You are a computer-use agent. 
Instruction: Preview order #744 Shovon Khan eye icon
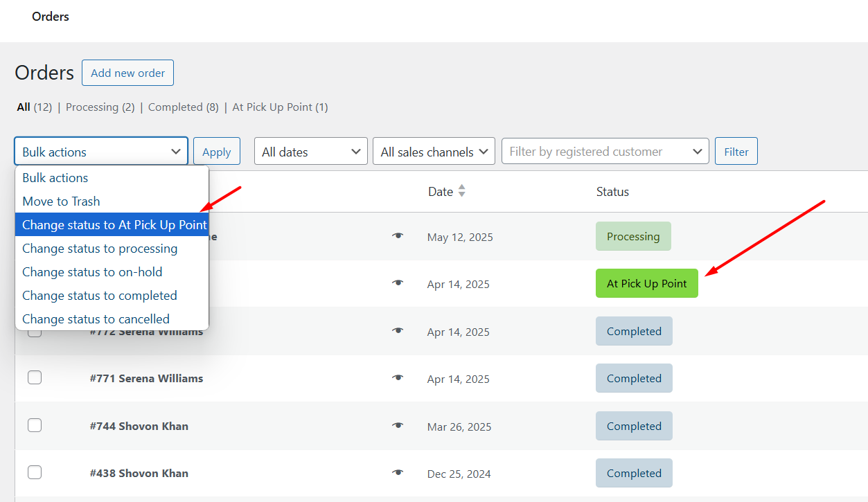coord(398,426)
